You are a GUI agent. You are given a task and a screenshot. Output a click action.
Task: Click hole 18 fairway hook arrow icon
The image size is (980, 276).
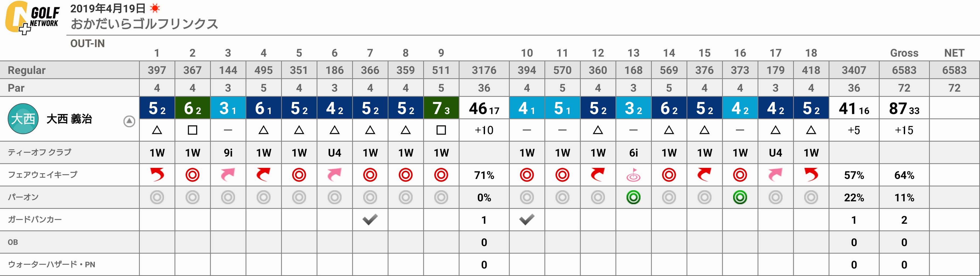coord(811,175)
